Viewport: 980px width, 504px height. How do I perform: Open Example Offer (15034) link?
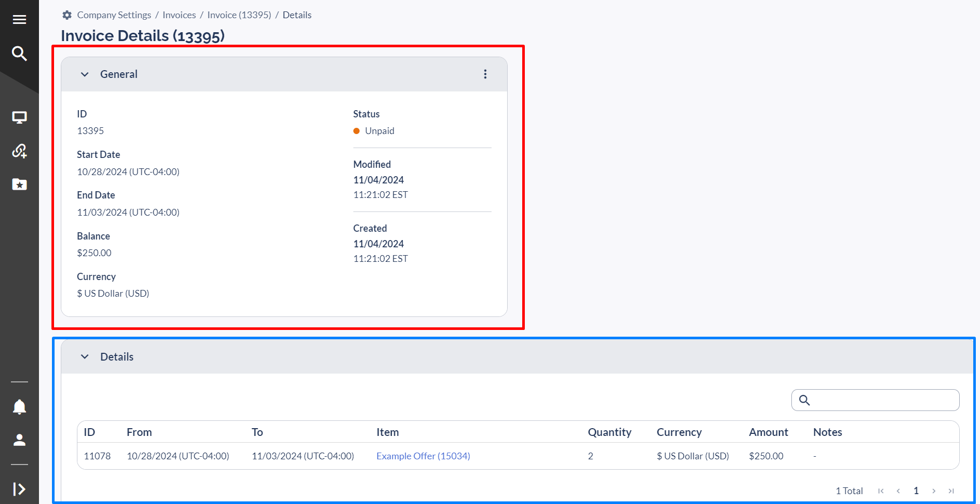[423, 456]
